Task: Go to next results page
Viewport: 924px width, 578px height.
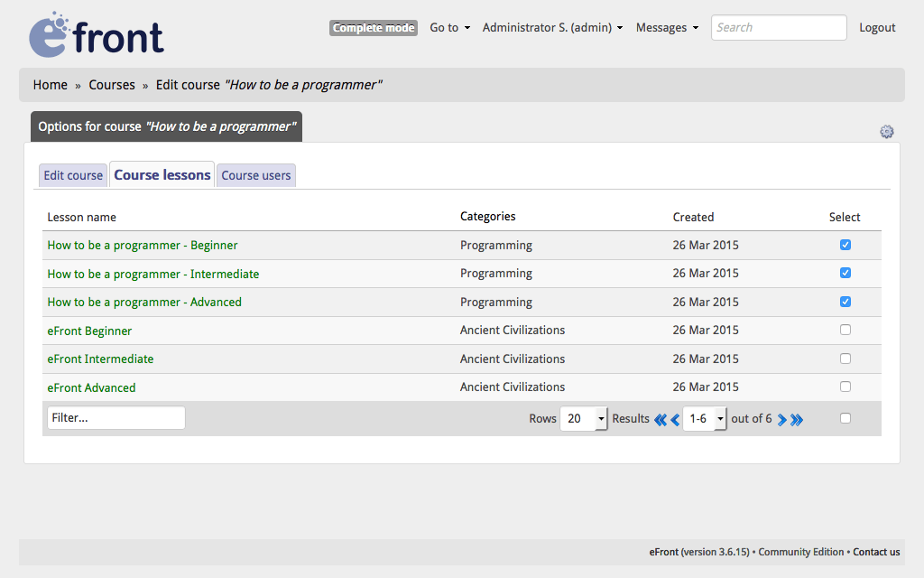Action: 781,419
